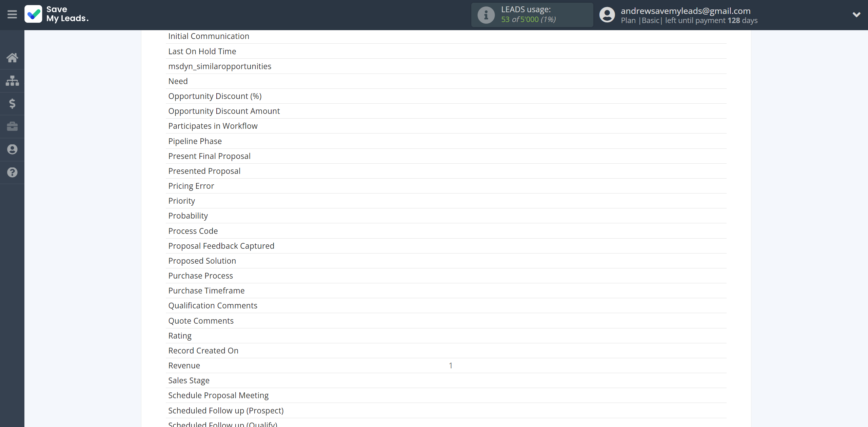
Task: Expand the account dropdown chevron
Action: click(856, 15)
